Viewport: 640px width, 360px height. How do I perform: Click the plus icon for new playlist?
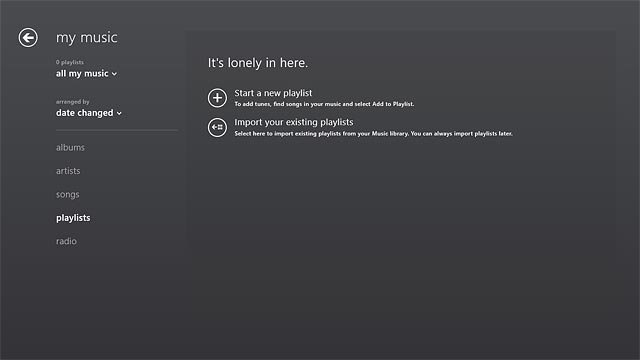[217, 98]
